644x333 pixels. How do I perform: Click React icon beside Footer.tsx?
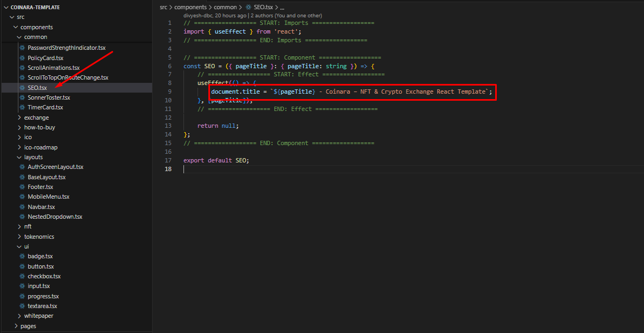(x=23, y=187)
